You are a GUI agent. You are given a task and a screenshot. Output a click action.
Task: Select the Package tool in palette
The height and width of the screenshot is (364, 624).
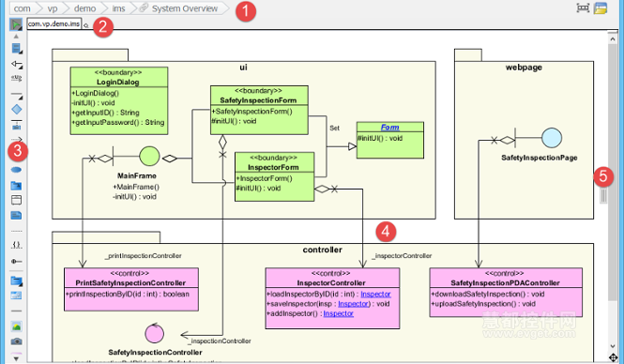[x=16, y=281]
